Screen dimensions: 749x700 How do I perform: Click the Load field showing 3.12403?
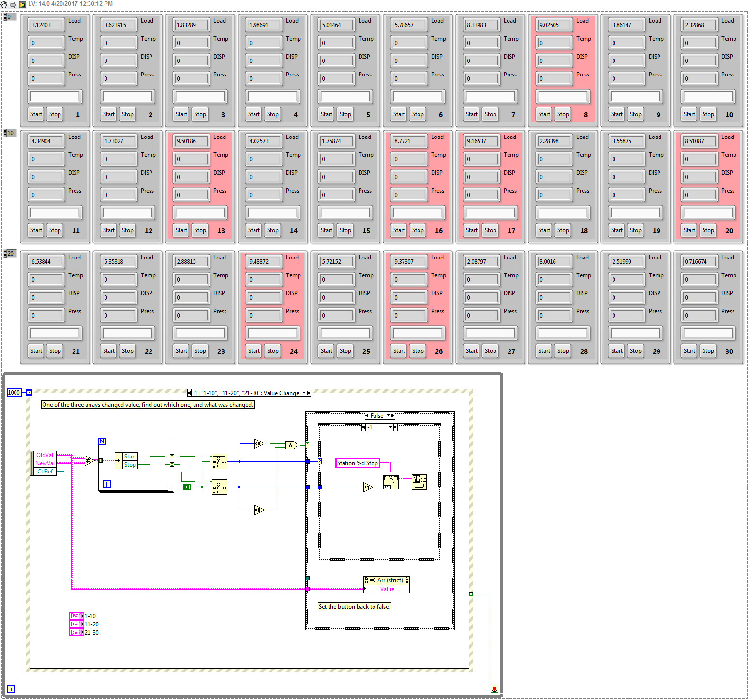pyautogui.click(x=46, y=25)
